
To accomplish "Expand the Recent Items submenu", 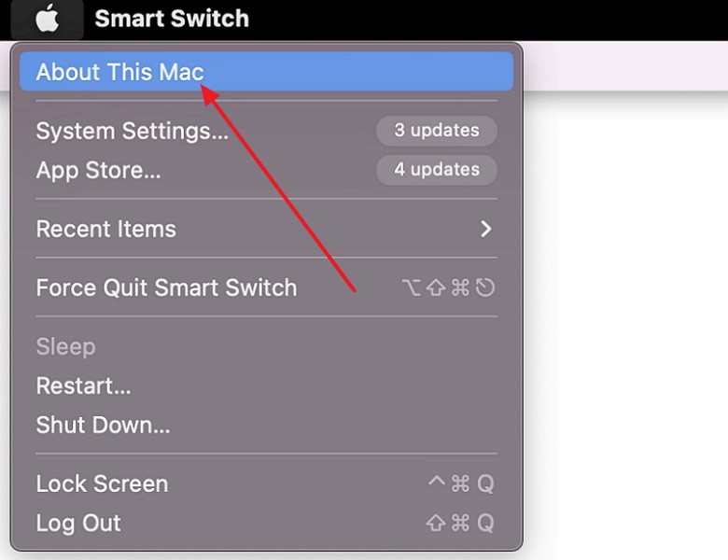I will tap(267, 229).
